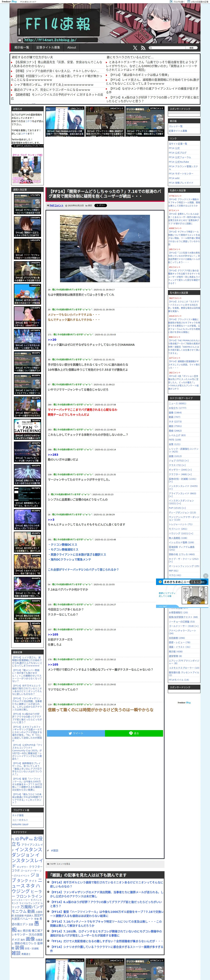Screen dimensions: 210x980
Task: Open the スレッド一覧 sidebar link
Action: [x=176, y=126]
